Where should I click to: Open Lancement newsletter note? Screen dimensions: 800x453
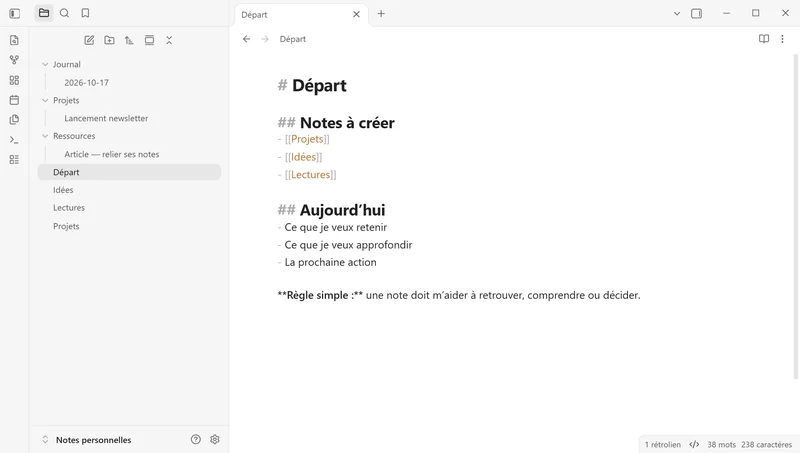tap(106, 118)
